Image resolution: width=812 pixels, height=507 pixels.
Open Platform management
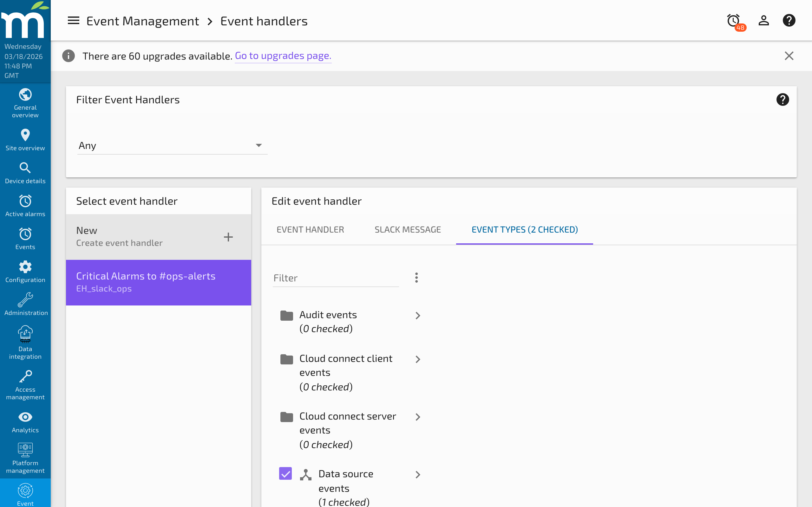[25, 457]
